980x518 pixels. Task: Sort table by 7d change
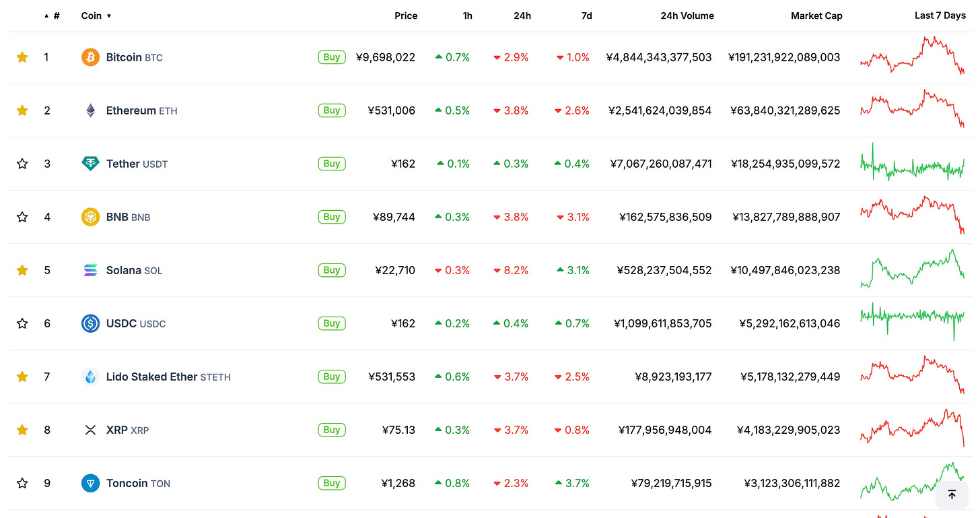pyautogui.click(x=587, y=15)
